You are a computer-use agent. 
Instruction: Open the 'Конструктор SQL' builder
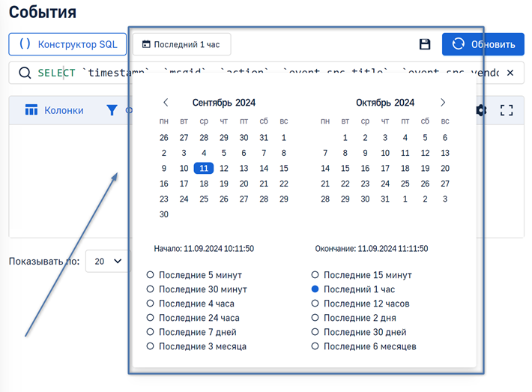point(67,44)
